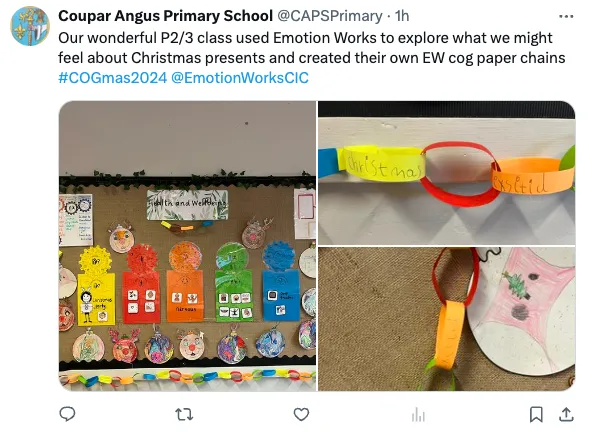Open the pink drawing bauble photo
This screenshot has width=591, height=432.
click(x=447, y=319)
